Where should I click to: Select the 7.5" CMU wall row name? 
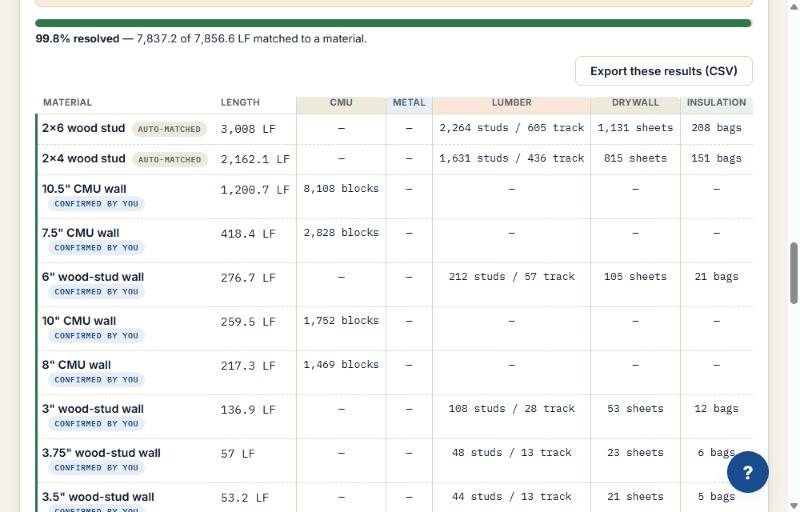click(x=80, y=233)
